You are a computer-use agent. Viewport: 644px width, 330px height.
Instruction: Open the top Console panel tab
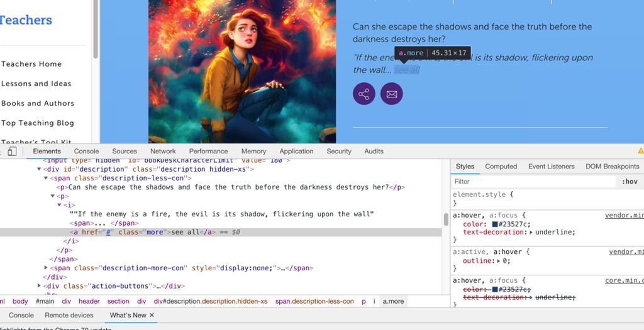point(86,151)
